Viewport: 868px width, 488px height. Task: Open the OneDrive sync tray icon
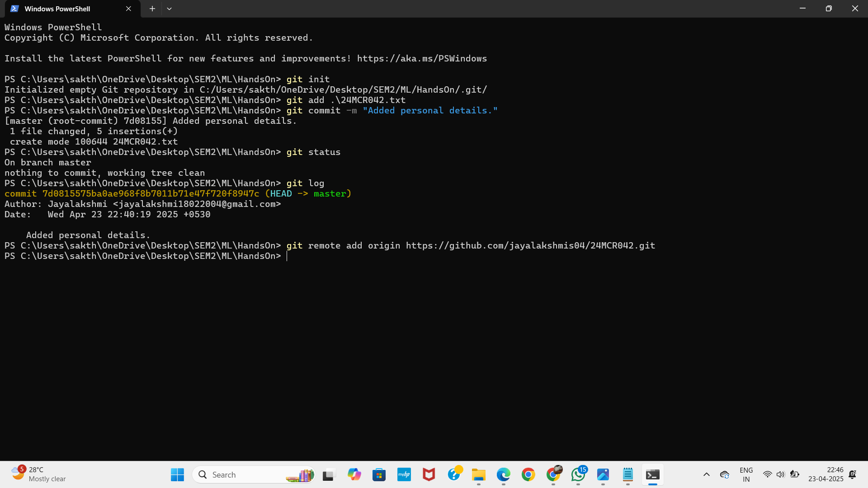725,474
